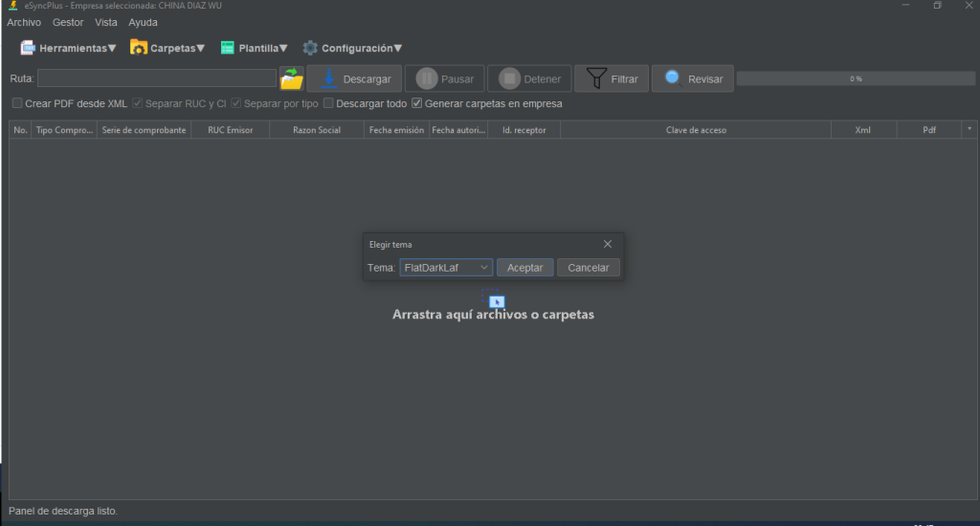Click the green Plantilla icon
Viewport: 980px width, 526px height.
tap(228, 48)
